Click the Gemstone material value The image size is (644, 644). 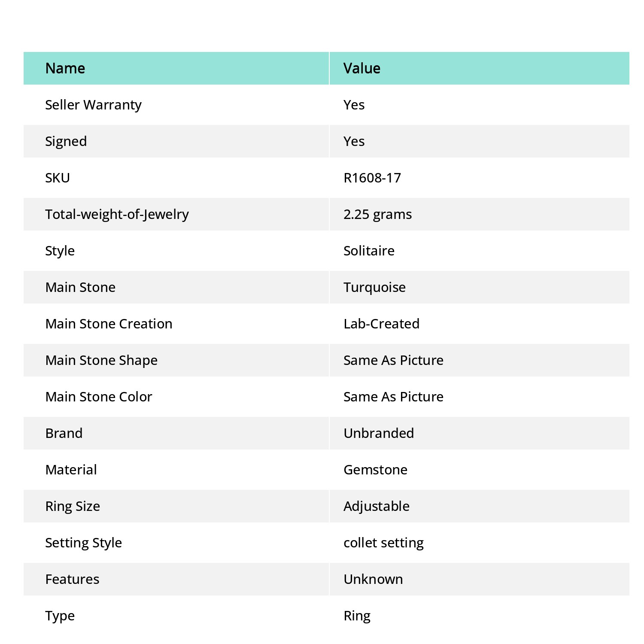coord(375,470)
